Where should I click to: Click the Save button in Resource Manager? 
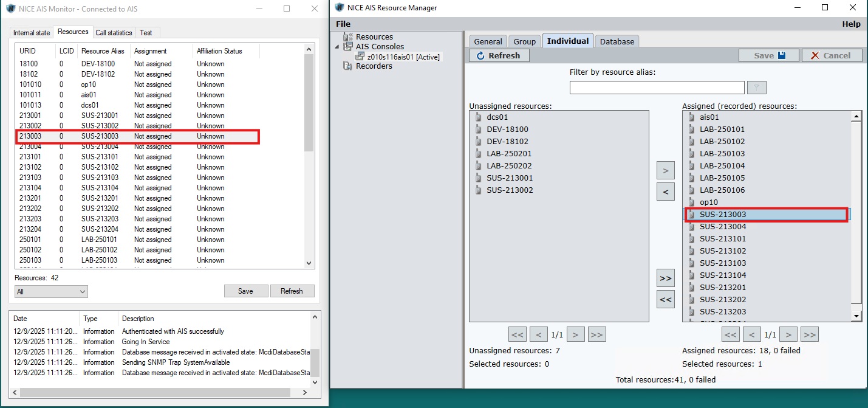pos(768,55)
